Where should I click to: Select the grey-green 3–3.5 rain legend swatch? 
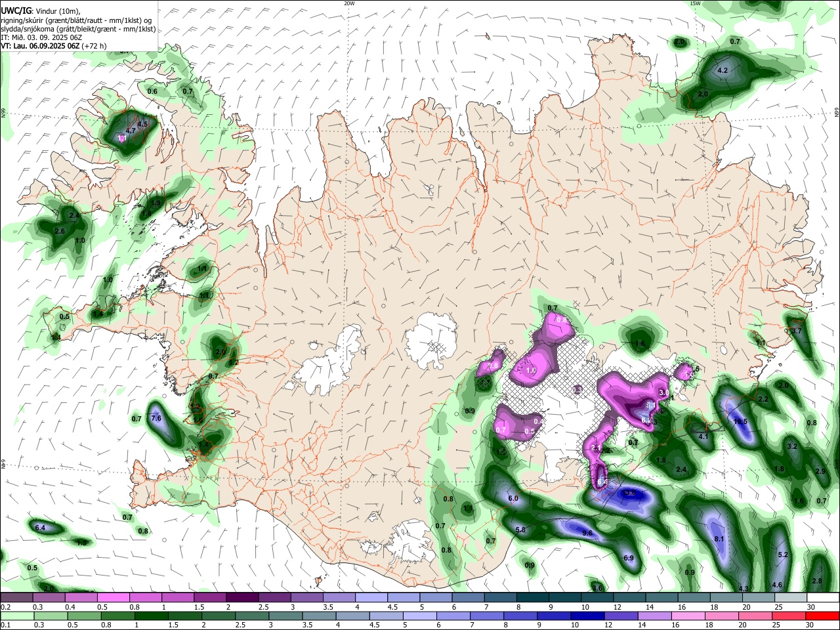[285, 616]
